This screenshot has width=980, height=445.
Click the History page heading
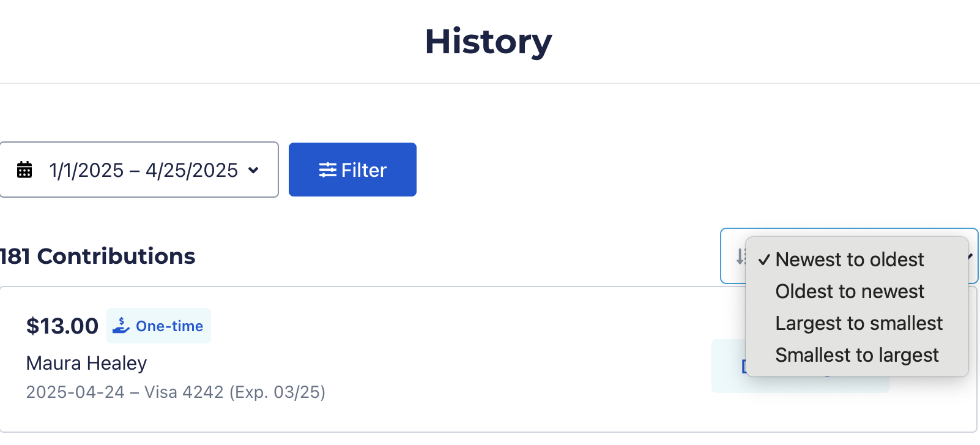488,42
